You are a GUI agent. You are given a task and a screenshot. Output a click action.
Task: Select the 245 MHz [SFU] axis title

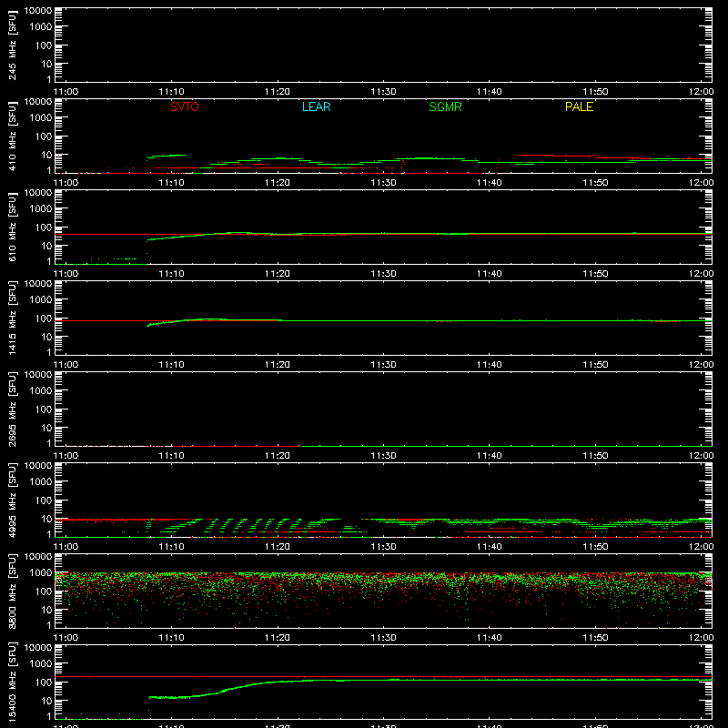pyautogui.click(x=13, y=45)
